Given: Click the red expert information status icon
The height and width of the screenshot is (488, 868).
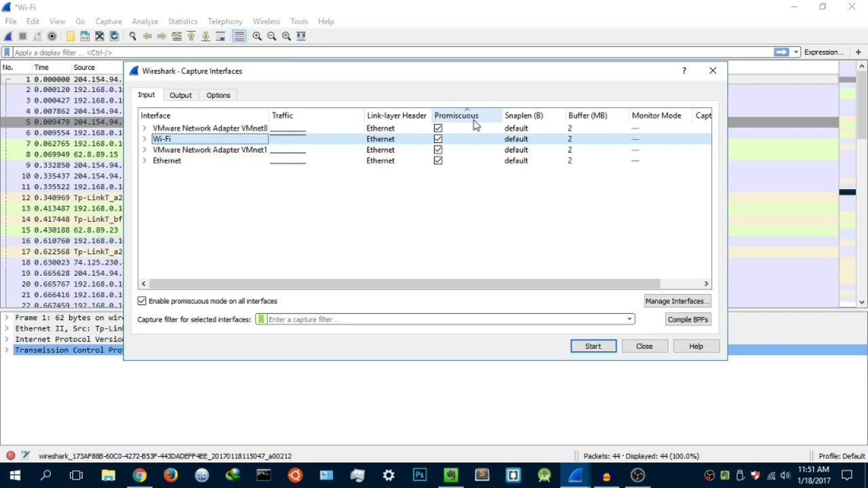Looking at the screenshot, I should click(10, 456).
